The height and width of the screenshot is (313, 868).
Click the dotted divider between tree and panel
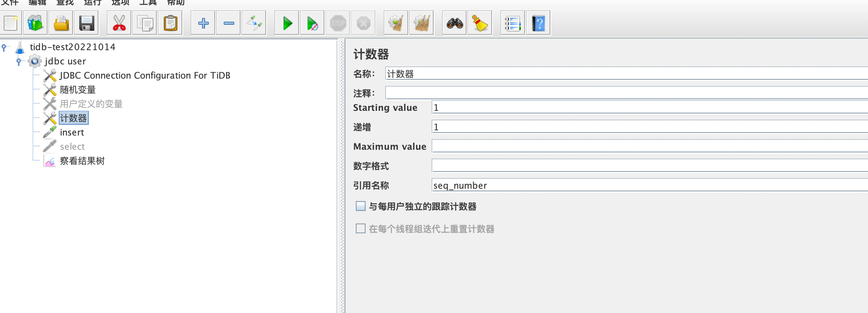[341, 175]
